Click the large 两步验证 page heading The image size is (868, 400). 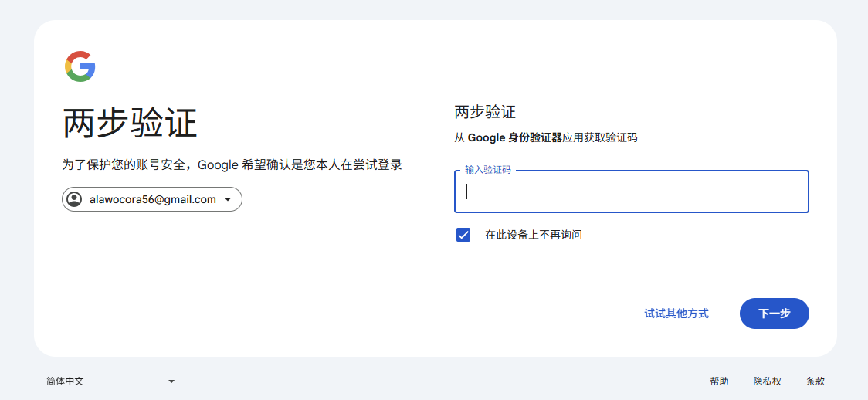click(130, 124)
